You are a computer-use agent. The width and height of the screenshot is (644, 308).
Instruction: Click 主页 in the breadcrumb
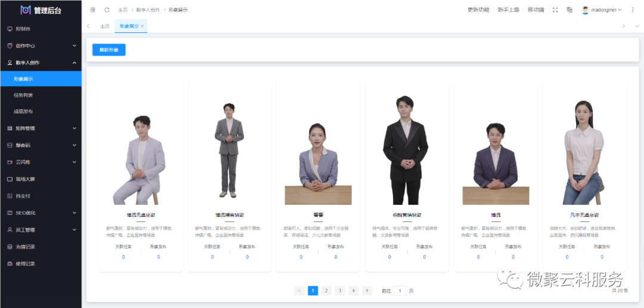click(x=122, y=10)
